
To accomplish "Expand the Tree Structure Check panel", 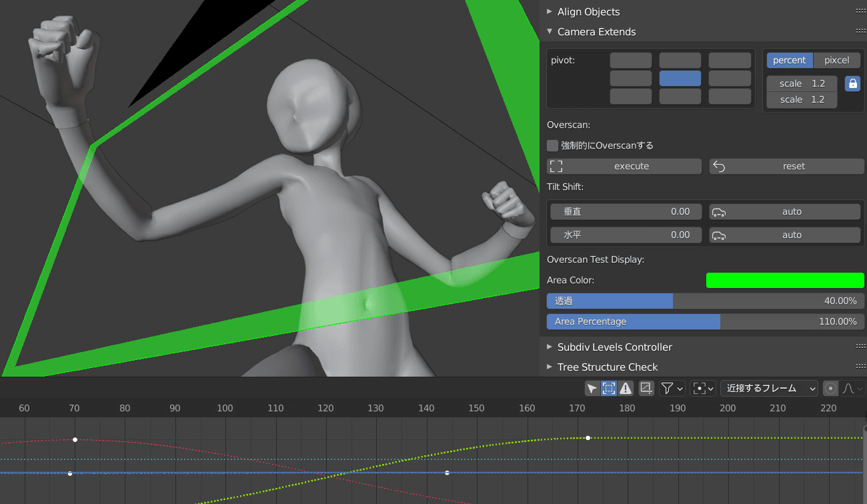I will point(607,367).
